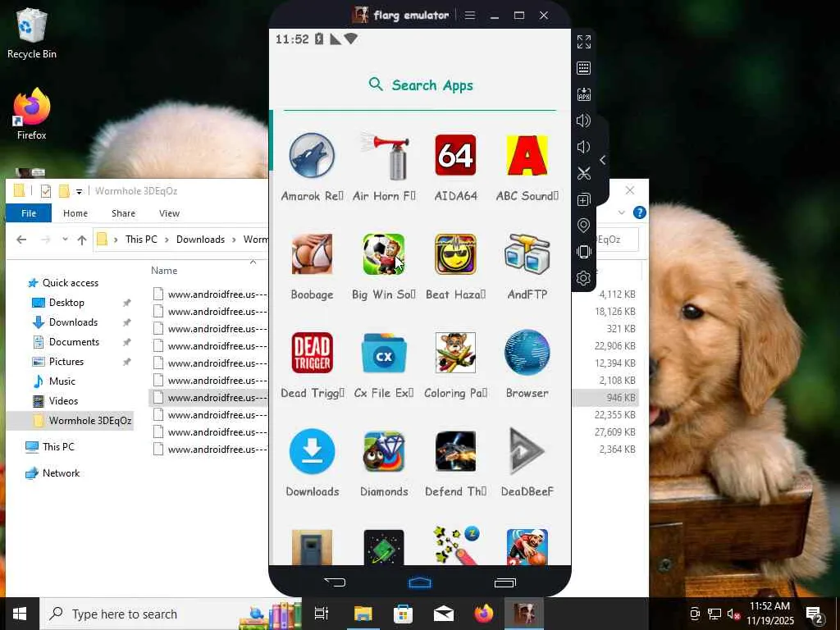Switch to the Home ribbon tab
Image resolution: width=840 pixels, height=630 pixels.
pyautogui.click(x=75, y=213)
